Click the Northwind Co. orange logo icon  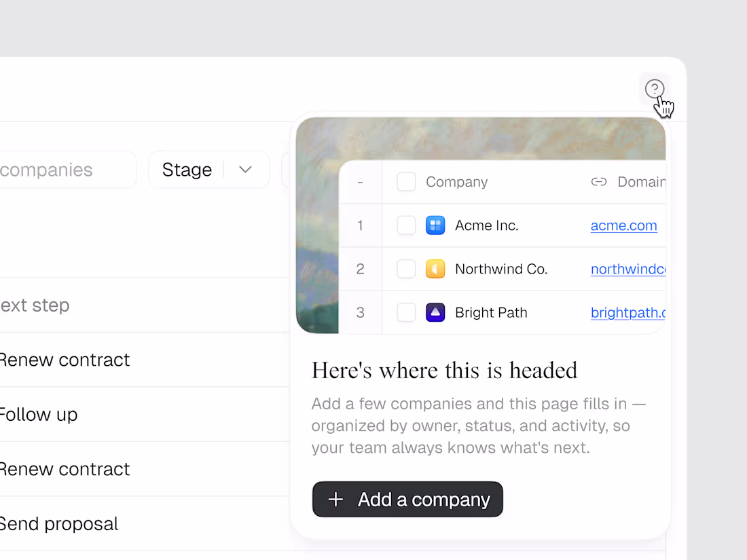click(435, 269)
